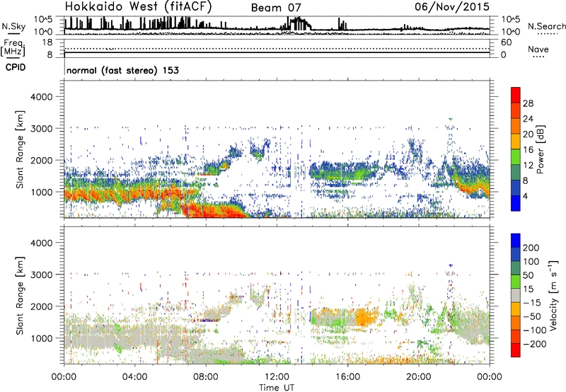Click the power color bar

tap(516, 149)
